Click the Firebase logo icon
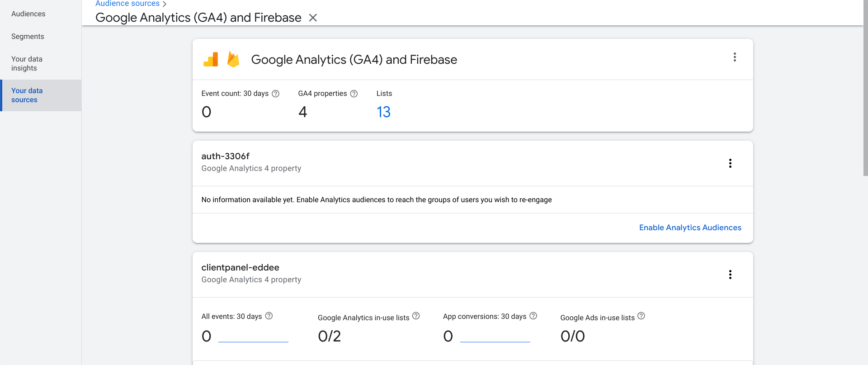The height and width of the screenshot is (365, 868). click(233, 60)
